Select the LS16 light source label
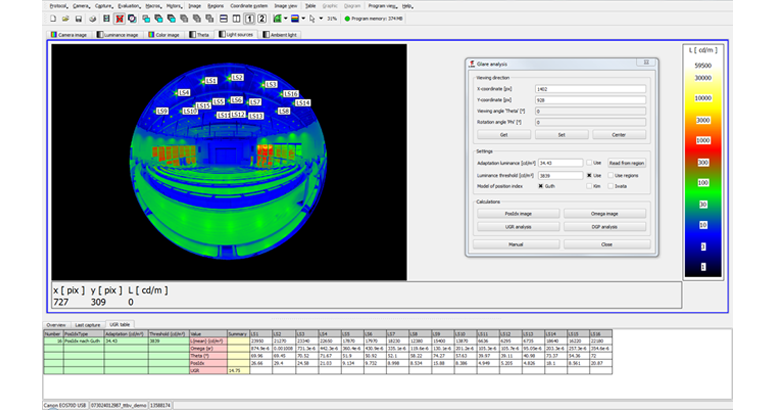Screen dimensions: 775x410 (x=290, y=93)
